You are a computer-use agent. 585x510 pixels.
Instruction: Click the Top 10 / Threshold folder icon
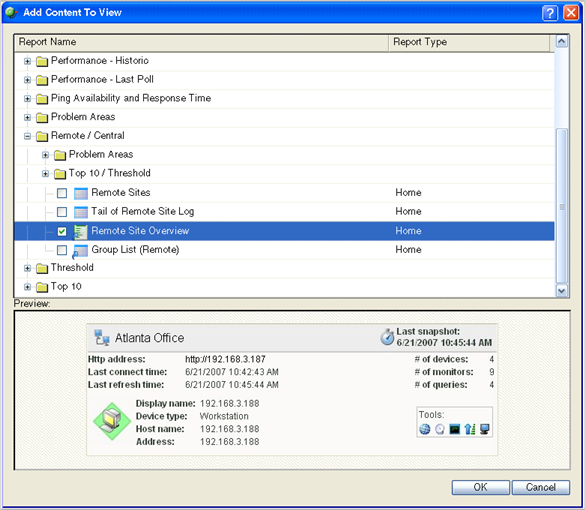(60, 173)
